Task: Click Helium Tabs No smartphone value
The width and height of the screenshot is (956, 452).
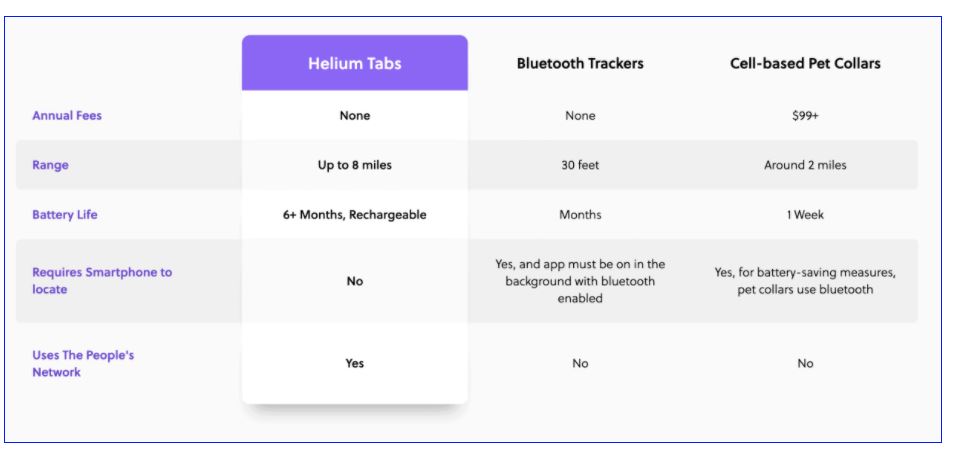Action: (x=355, y=281)
